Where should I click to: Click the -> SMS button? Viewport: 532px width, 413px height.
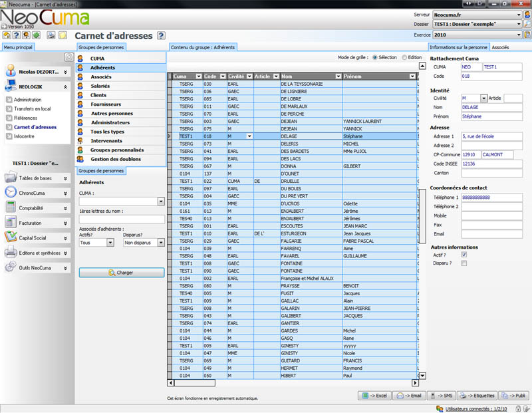pyautogui.click(x=441, y=396)
